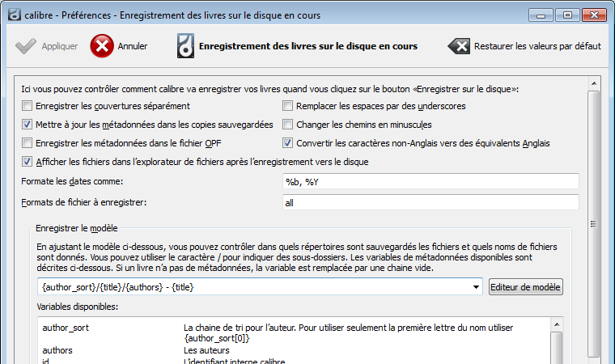Click the green checkmark Appliquer icon
The image size is (615, 364).
pyautogui.click(x=26, y=46)
